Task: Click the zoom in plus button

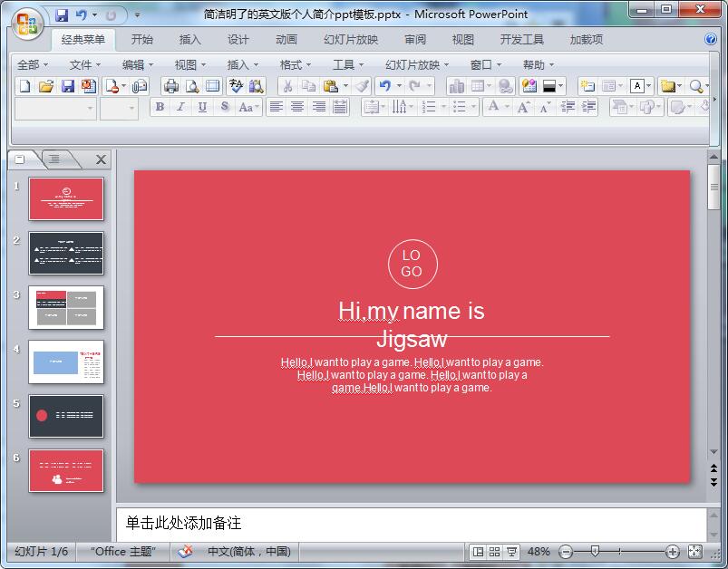Action: click(x=673, y=552)
